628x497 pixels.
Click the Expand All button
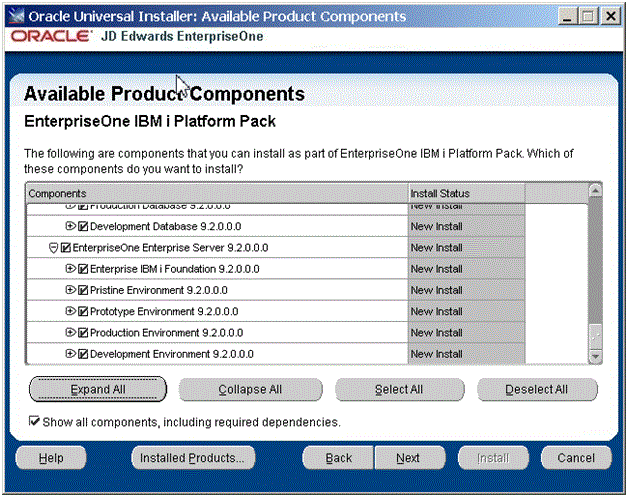click(x=98, y=389)
